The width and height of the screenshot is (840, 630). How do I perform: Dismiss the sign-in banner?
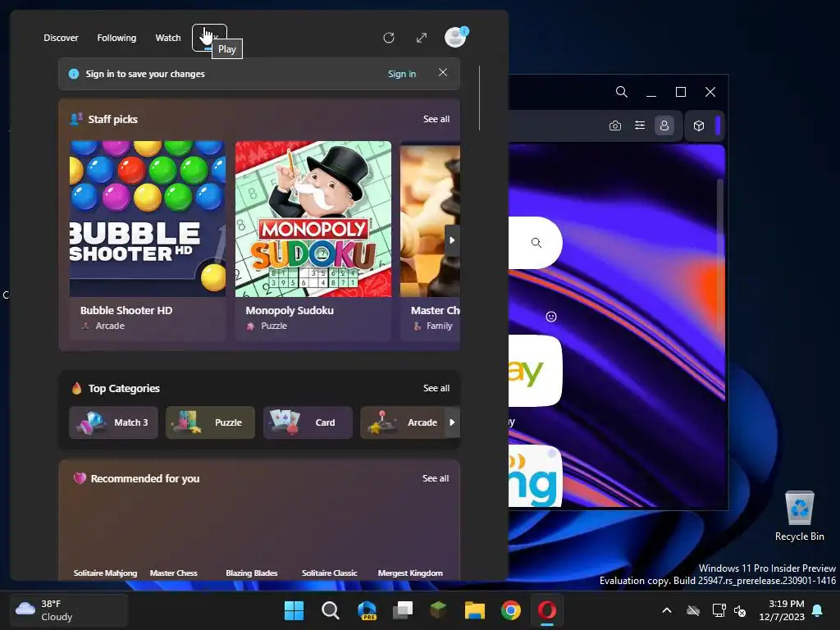[x=442, y=72]
